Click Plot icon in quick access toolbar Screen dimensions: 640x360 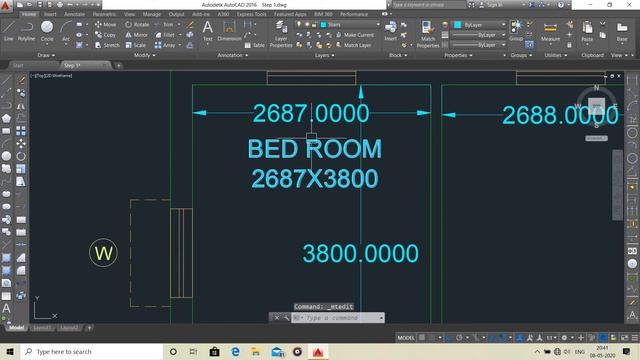point(60,5)
